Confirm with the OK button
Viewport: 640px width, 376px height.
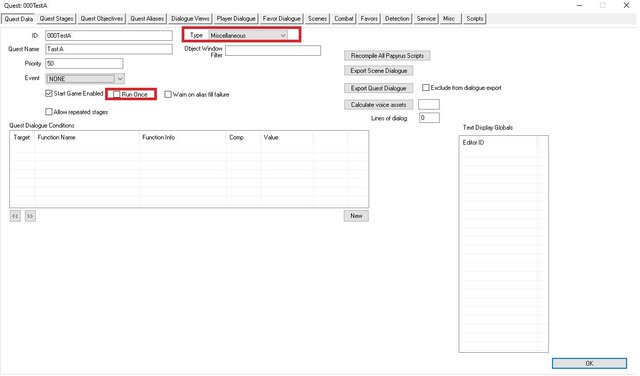point(589,363)
